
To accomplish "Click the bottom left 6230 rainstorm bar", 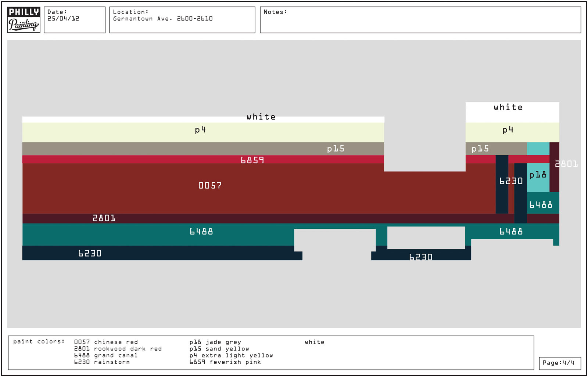I will (x=162, y=253).
